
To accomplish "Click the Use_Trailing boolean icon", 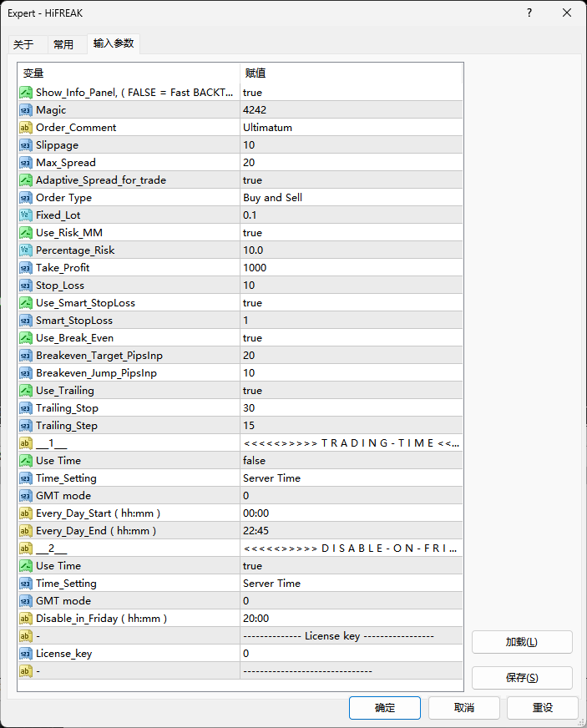I will pyautogui.click(x=26, y=391).
